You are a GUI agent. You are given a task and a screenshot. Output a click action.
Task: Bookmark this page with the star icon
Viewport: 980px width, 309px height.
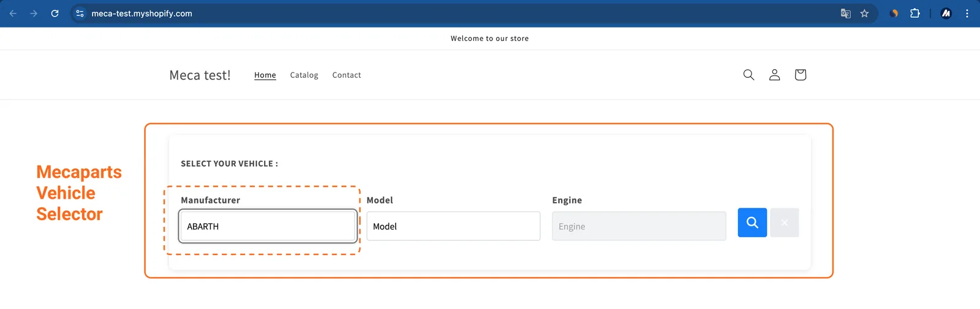pyautogui.click(x=864, y=13)
